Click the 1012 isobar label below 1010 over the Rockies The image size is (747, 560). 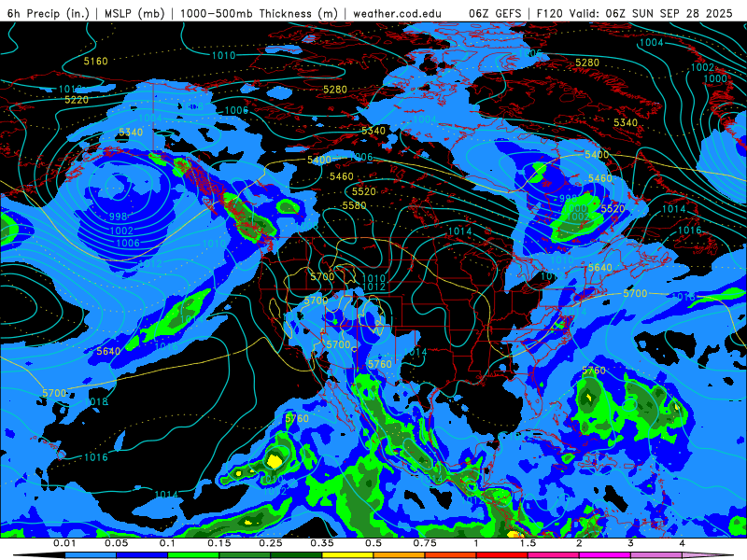(x=373, y=287)
